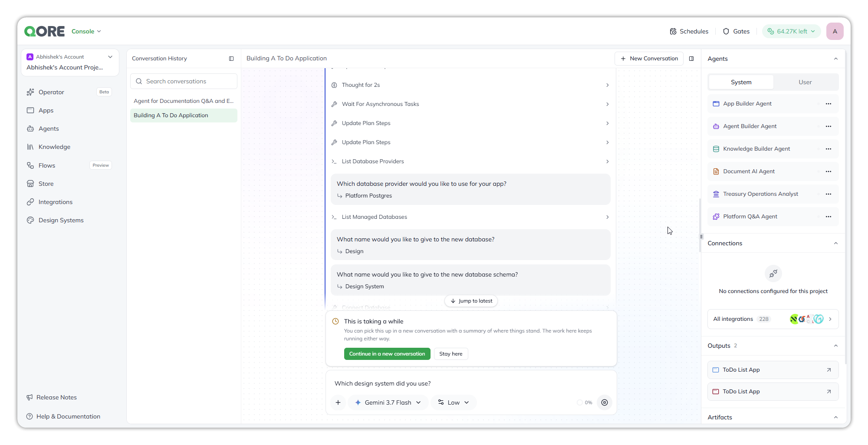The height and width of the screenshot is (445, 868).
Task: Toggle the right side panel icon
Action: pos(691,59)
